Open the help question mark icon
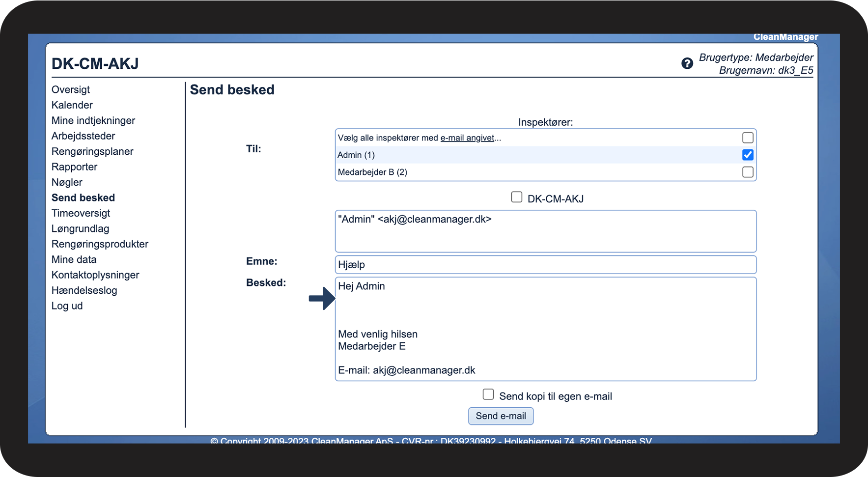 (687, 63)
